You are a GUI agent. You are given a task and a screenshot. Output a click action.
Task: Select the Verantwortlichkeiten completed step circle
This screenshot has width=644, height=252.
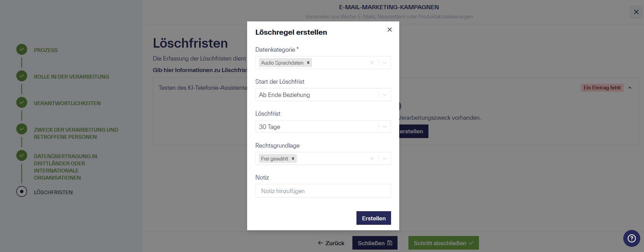pyautogui.click(x=21, y=102)
